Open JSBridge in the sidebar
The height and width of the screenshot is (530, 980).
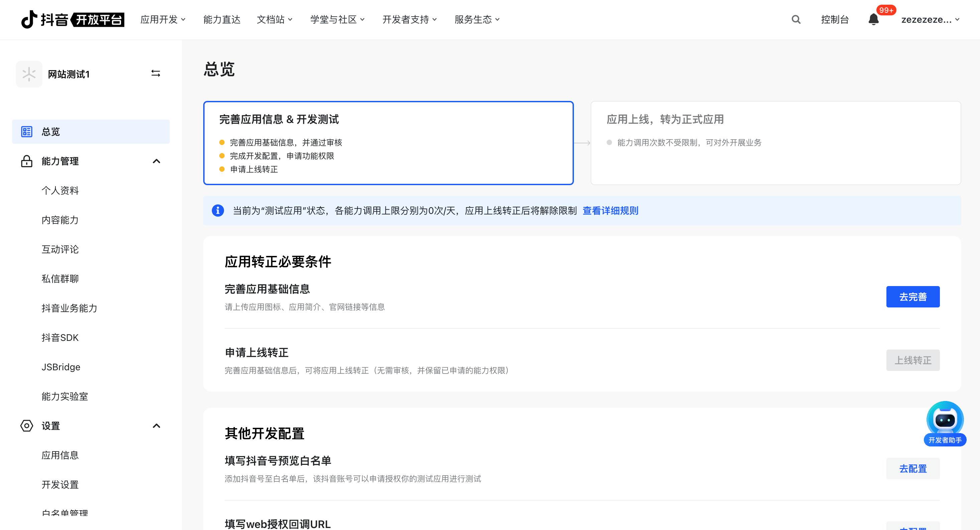tap(61, 367)
